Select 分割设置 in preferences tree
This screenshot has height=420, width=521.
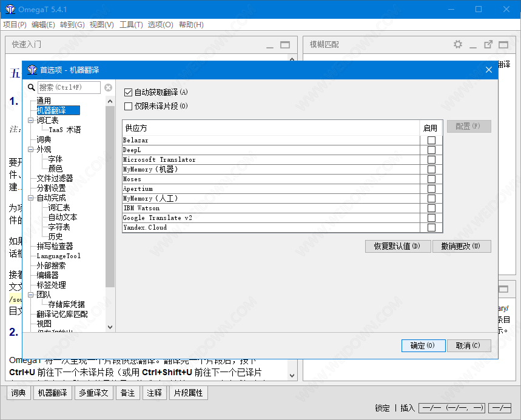coord(51,188)
